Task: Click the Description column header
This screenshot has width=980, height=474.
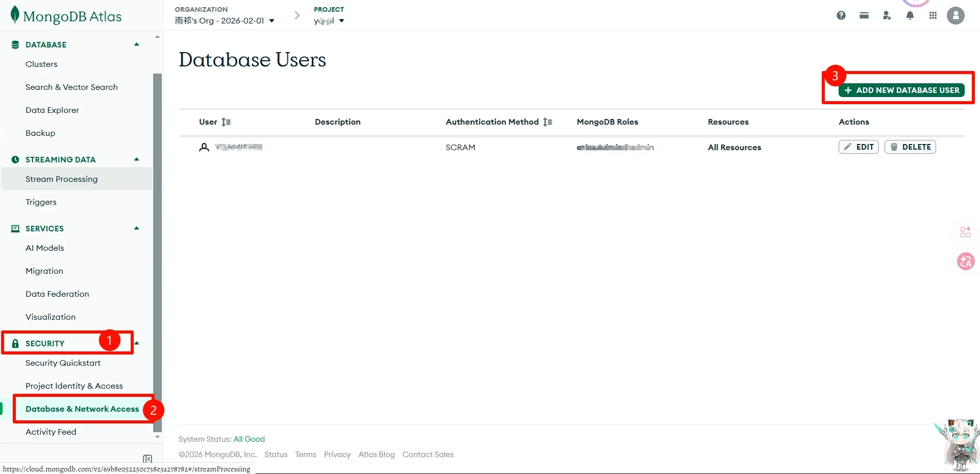Action: (337, 122)
